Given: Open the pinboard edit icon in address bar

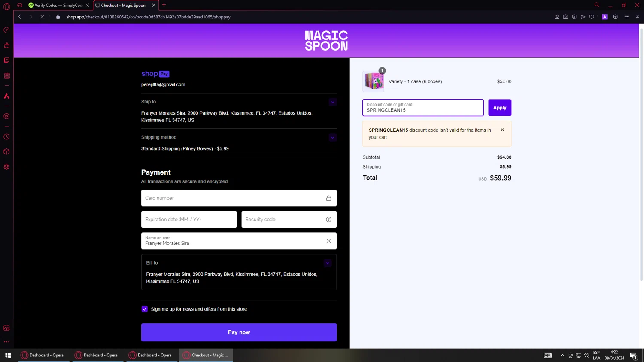Looking at the screenshot, I should (557, 17).
